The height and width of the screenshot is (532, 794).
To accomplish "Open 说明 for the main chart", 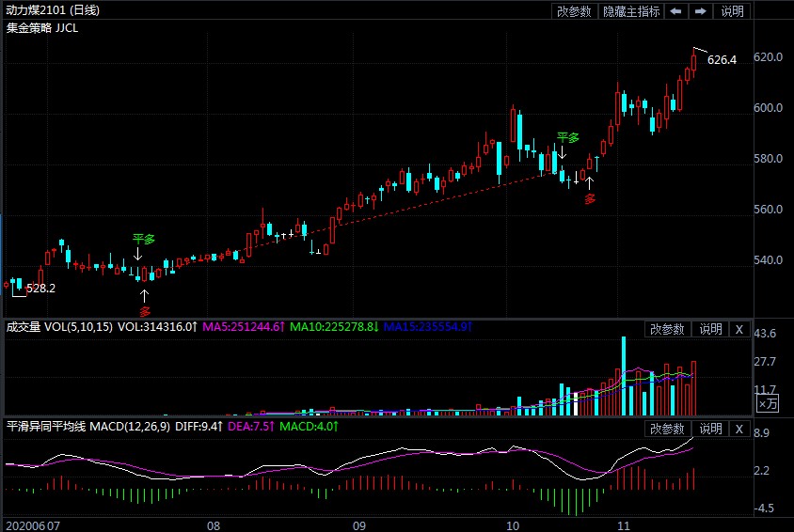I will tap(732, 11).
